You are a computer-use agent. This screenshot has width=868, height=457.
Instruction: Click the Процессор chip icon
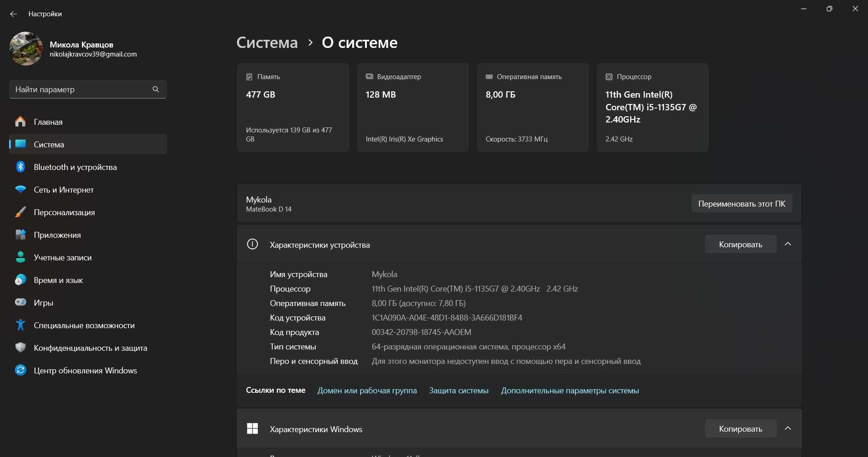click(609, 77)
